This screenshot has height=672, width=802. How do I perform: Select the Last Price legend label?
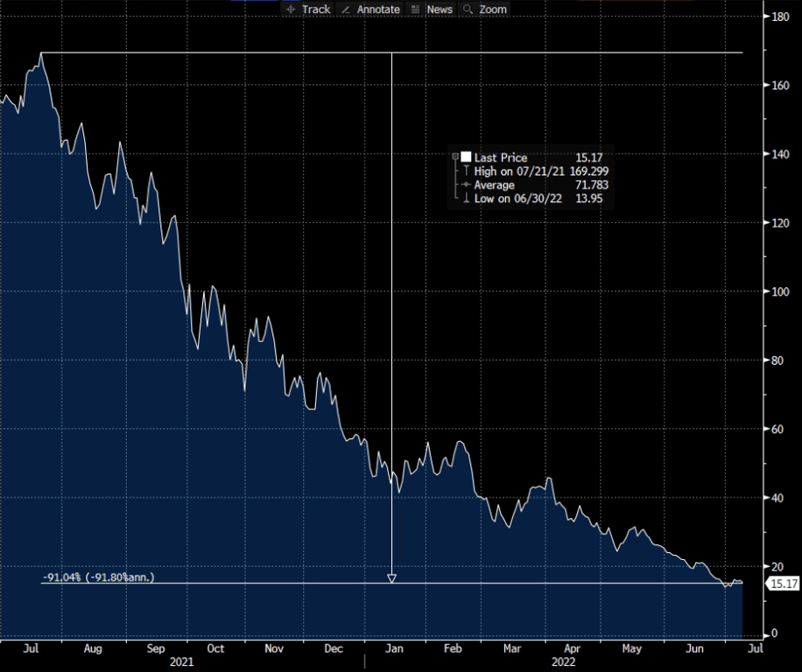click(500, 157)
